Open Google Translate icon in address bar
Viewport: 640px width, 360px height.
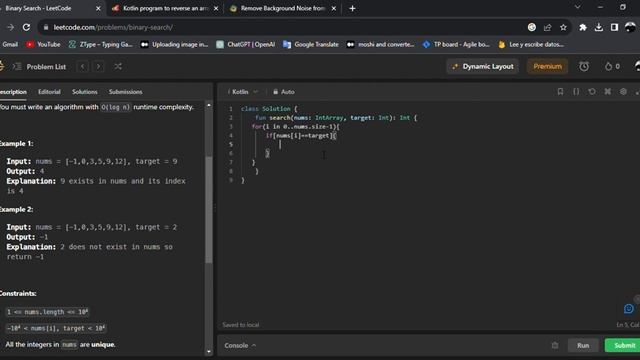tap(531, 27)
